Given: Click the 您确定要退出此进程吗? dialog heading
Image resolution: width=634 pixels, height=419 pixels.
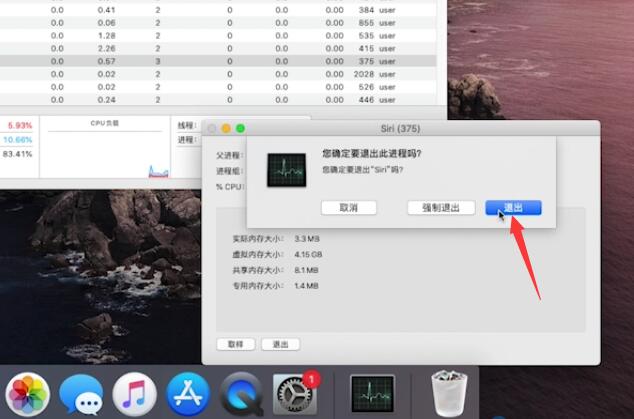Looking at the screenshot, I should click(x=372, y=154).
